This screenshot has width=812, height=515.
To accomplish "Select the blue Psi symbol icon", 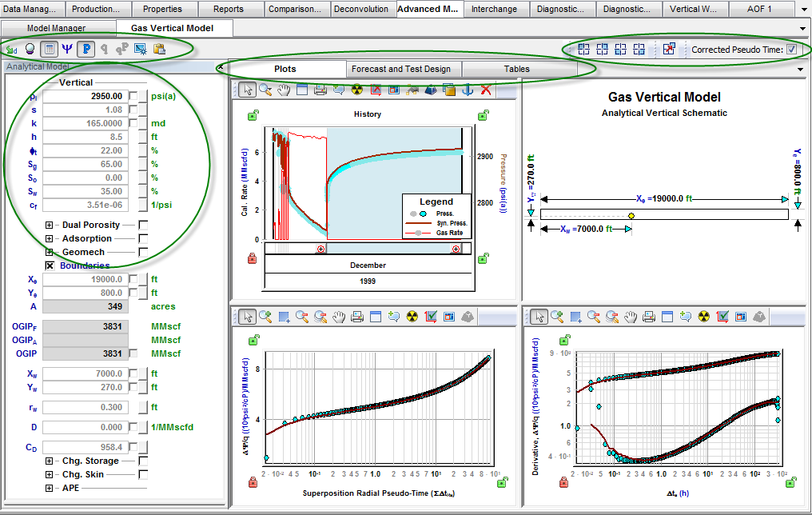I will [x=67, y=50].
